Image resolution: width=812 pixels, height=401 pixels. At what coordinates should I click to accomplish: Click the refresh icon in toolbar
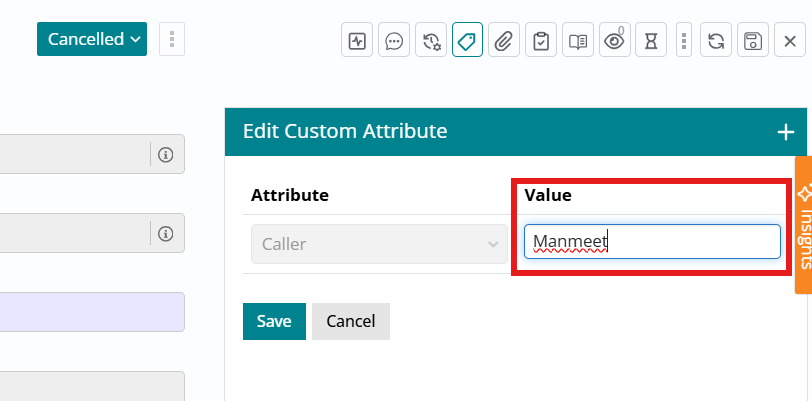pos(716,41)
